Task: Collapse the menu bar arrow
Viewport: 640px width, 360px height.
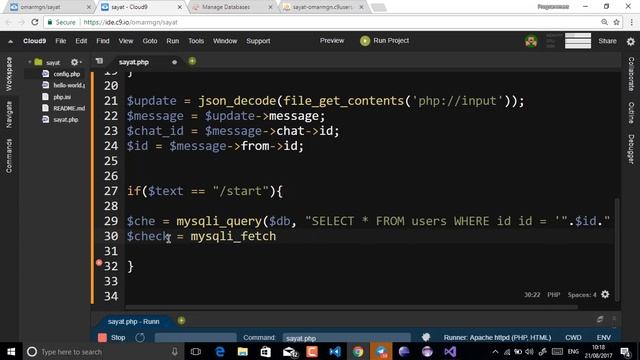Action: coord(10,41)
